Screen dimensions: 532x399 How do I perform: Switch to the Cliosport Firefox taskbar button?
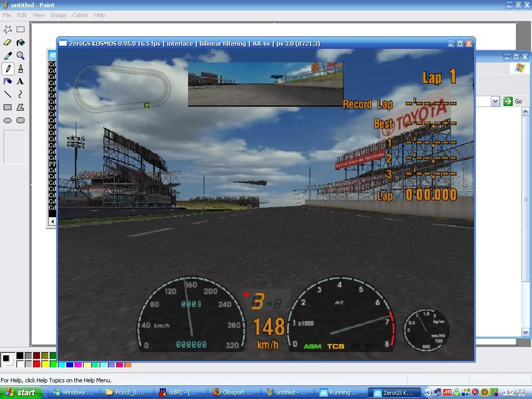click(x=233, y=393)
